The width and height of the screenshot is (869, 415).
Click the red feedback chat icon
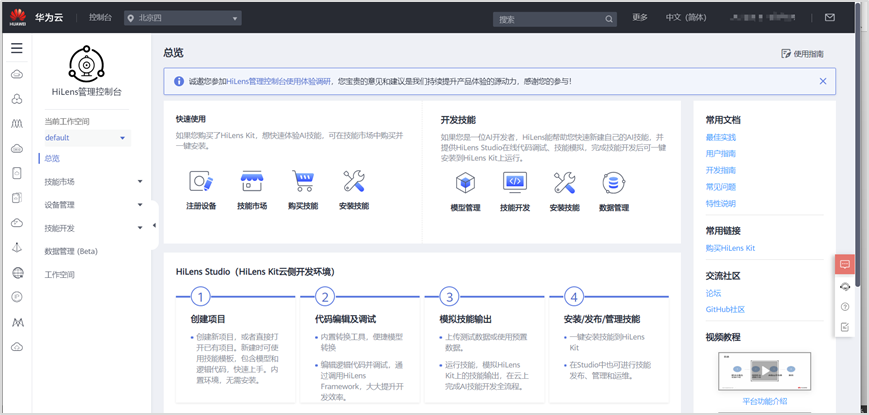point(845,264)
